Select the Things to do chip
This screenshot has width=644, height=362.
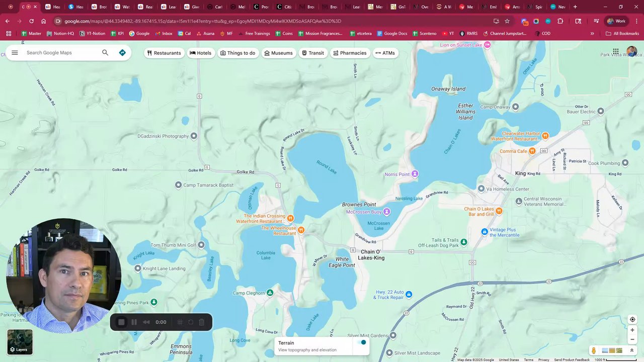click(x=238, y=53)
